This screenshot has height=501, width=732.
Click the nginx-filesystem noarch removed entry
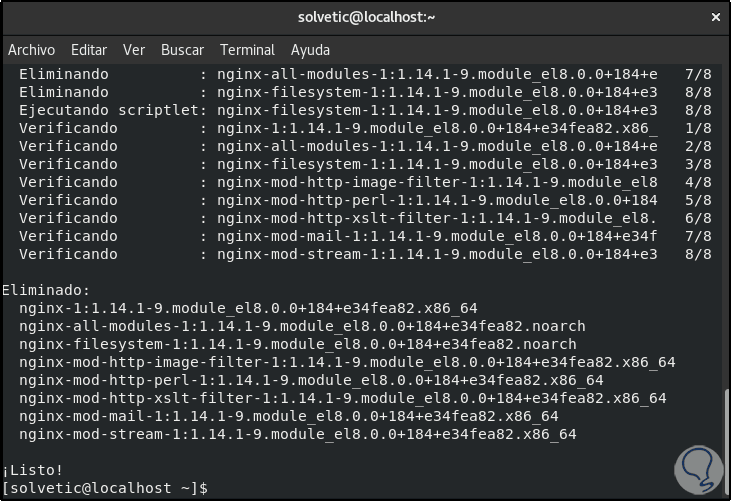[297, 344]
